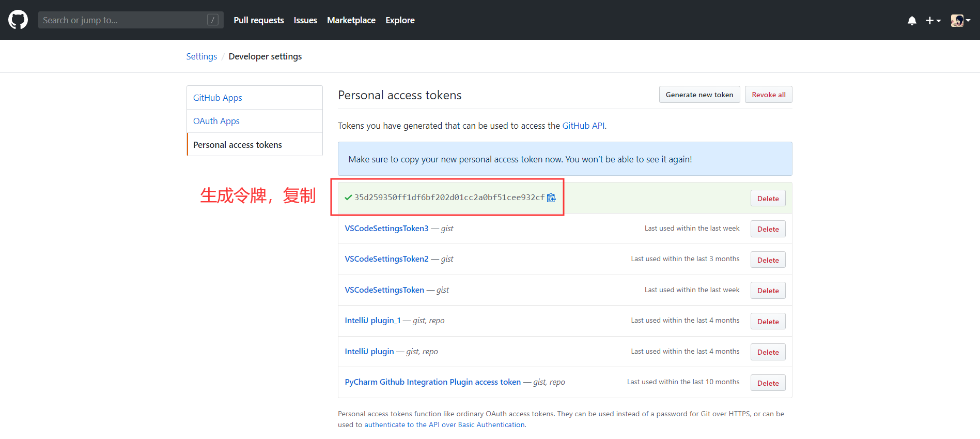Click the Personal access tokens heading

coord(400,95)
